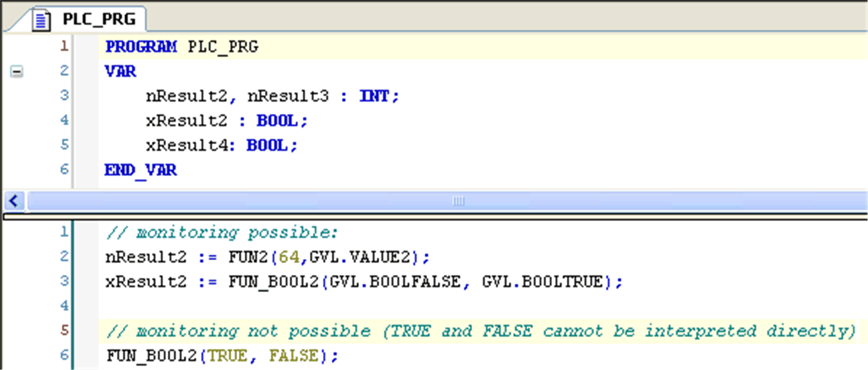Click the 'monitoring not possible' comment line
This screenshot has height=370, width=868.
(480, 331)
